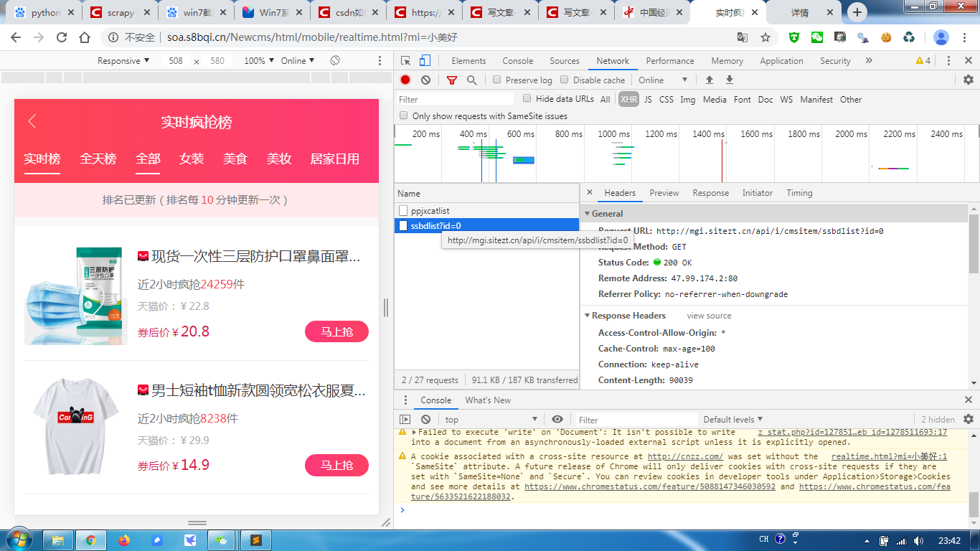This screenshot has height=551, width=980.
Task: Select the 女装 category in the ranking page
Action: tap(191, 159)
